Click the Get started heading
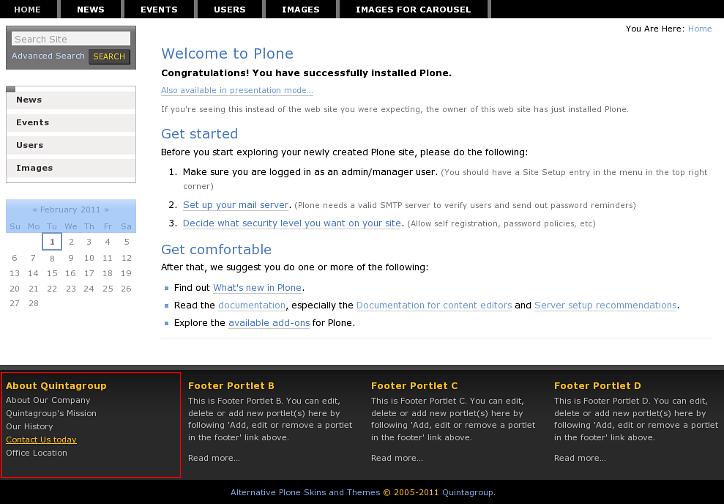The width and height of the screenshot is (724, 504). pyautogui.click(x=199, y=133)
